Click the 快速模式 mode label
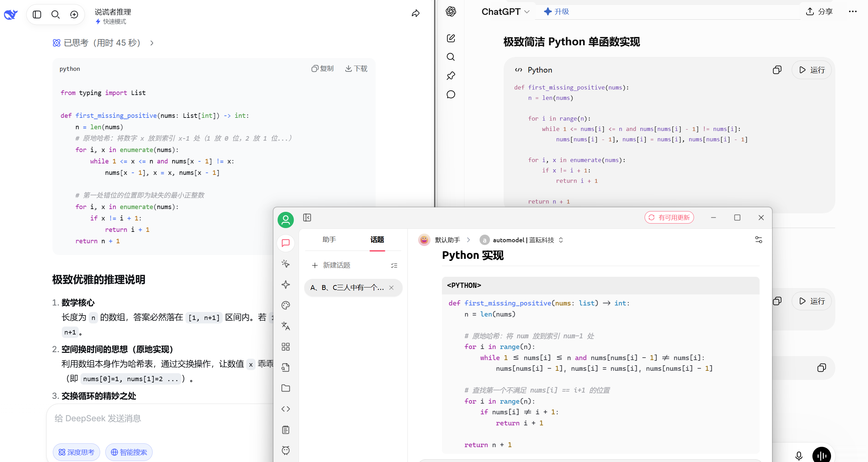This screenshot has width=868, height=462. click(x=111, y=21)
